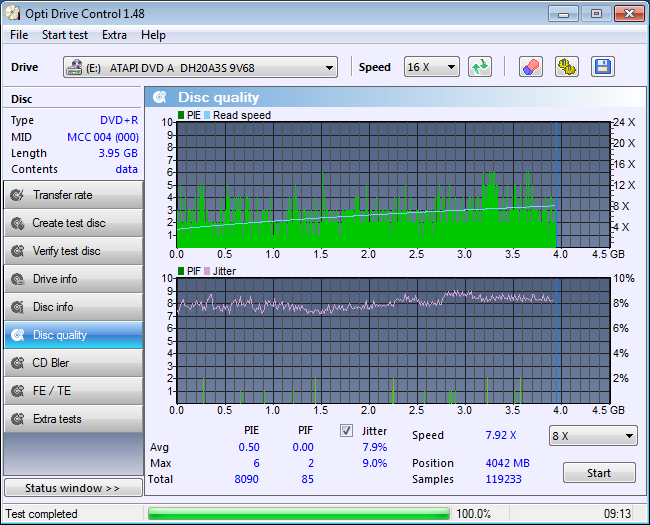Viewport: 650px width, 525px height.
Task: Click the PIE total value 8090
Action: [246, 479]
